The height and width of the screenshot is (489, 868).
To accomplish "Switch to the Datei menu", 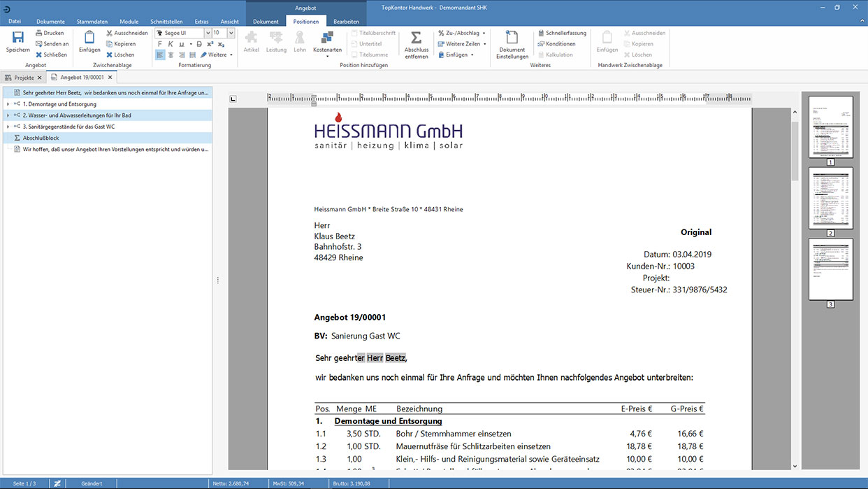I will coord(15,22).
